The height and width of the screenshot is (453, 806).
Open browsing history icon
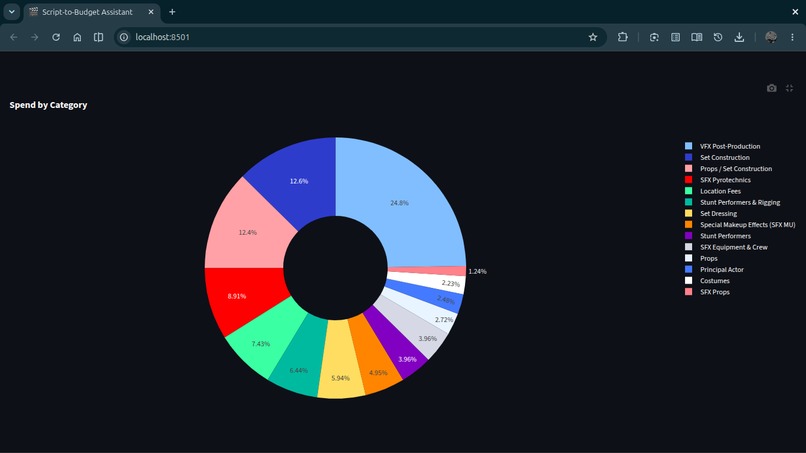(x=718, y=37)
